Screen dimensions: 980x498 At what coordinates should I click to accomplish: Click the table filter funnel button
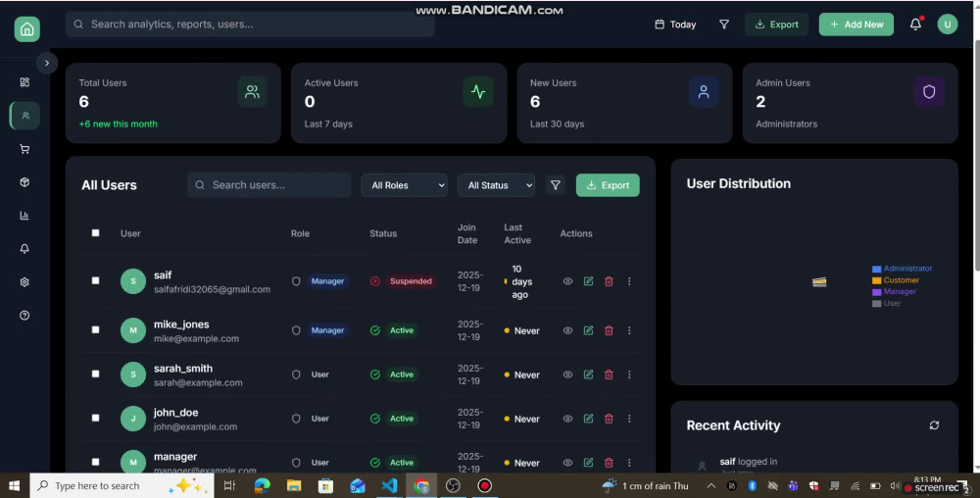pyautogui.click(x=555, y=185)
